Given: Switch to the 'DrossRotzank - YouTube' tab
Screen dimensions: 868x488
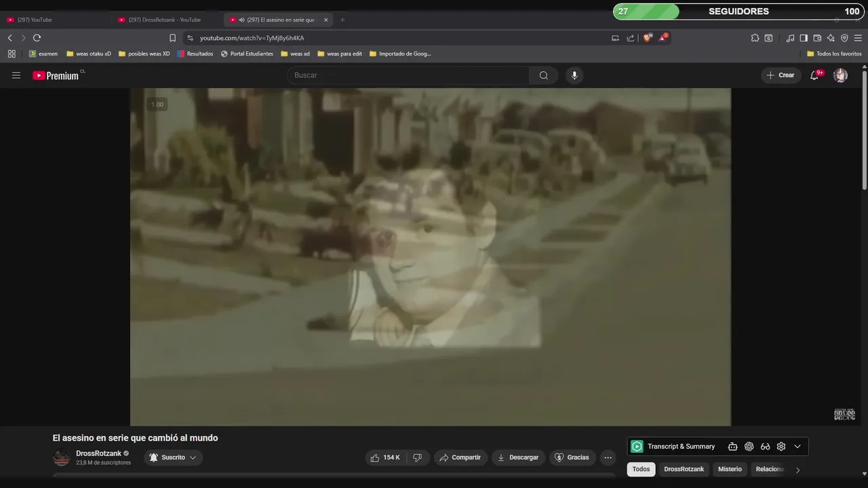Looking at the screenshot, I should (166, 20).
